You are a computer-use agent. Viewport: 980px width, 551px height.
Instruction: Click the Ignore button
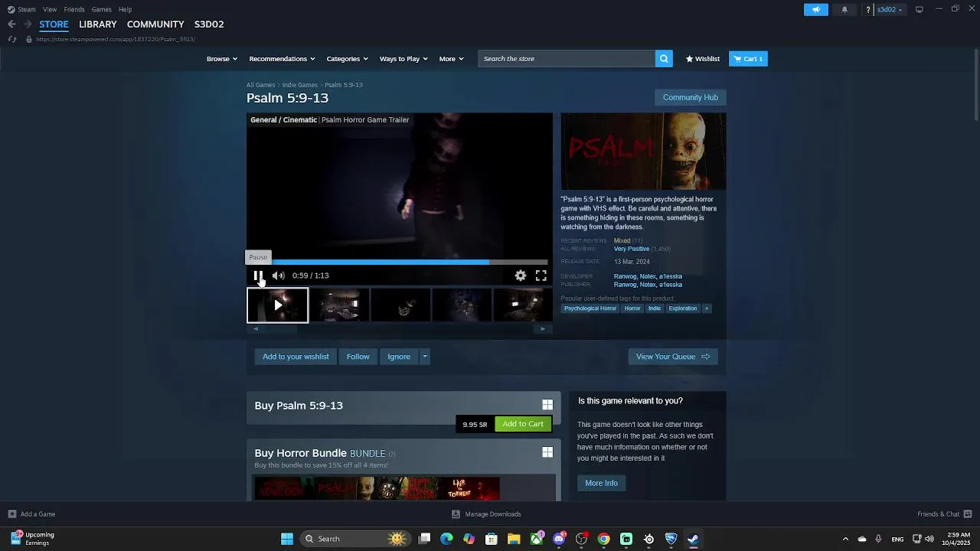click(399, 357)
